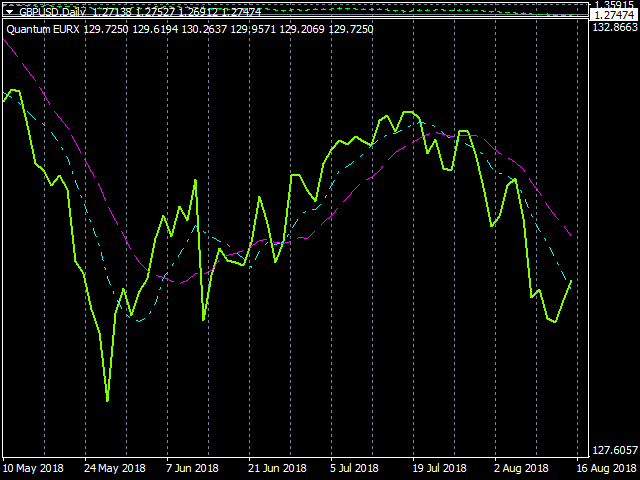
Task: Click the 1.35915 price label at top
Action: [615, 4]
